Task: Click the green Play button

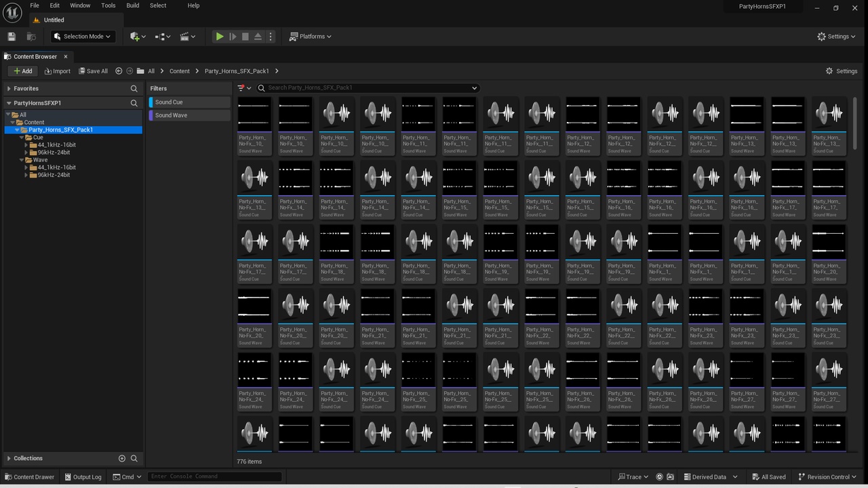Action: coord(220,37)
